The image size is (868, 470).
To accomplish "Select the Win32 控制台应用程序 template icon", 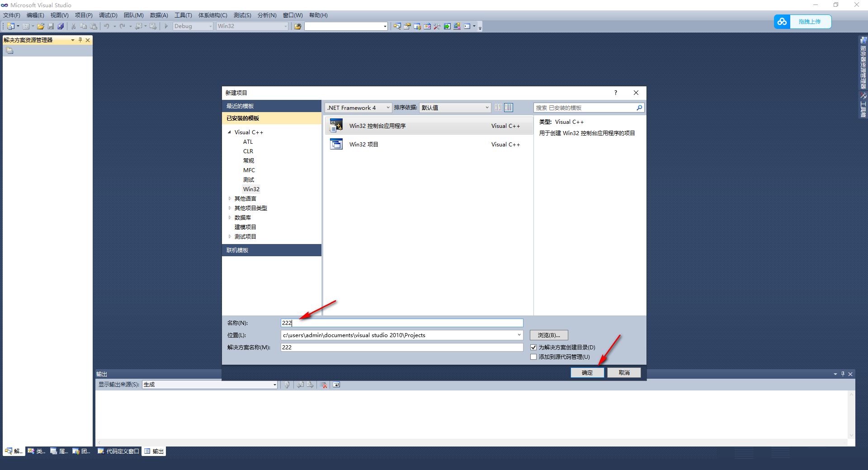I will 336,125.
